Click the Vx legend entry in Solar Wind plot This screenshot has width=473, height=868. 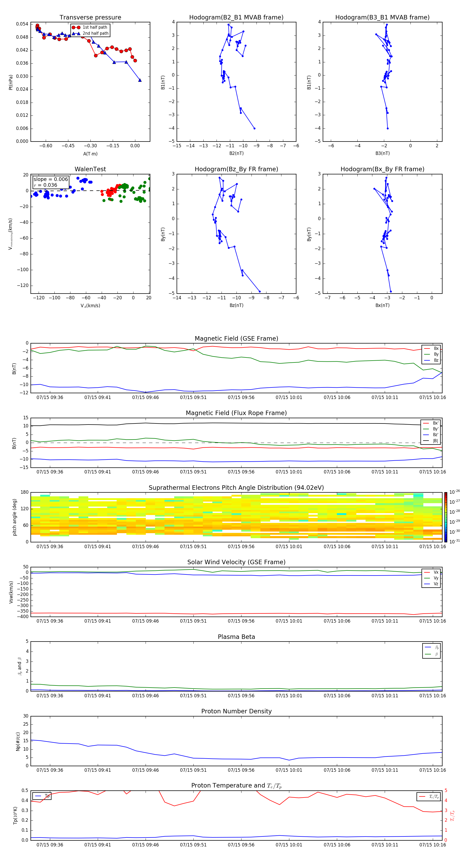431,572
